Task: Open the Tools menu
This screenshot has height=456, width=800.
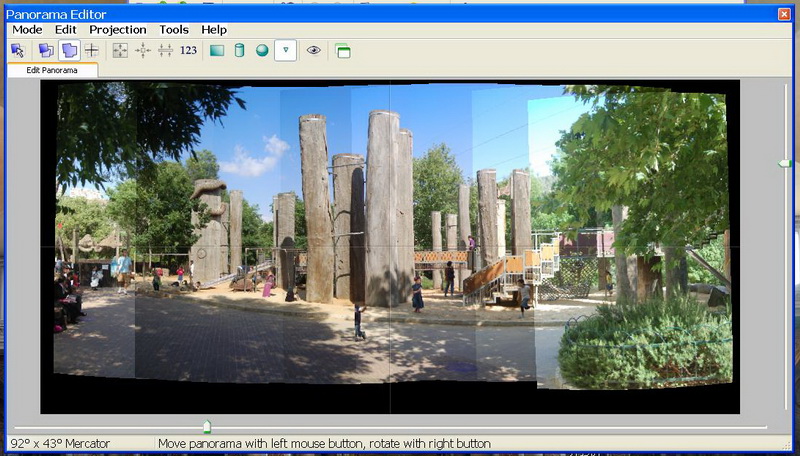Action: (x=174, y=30)
